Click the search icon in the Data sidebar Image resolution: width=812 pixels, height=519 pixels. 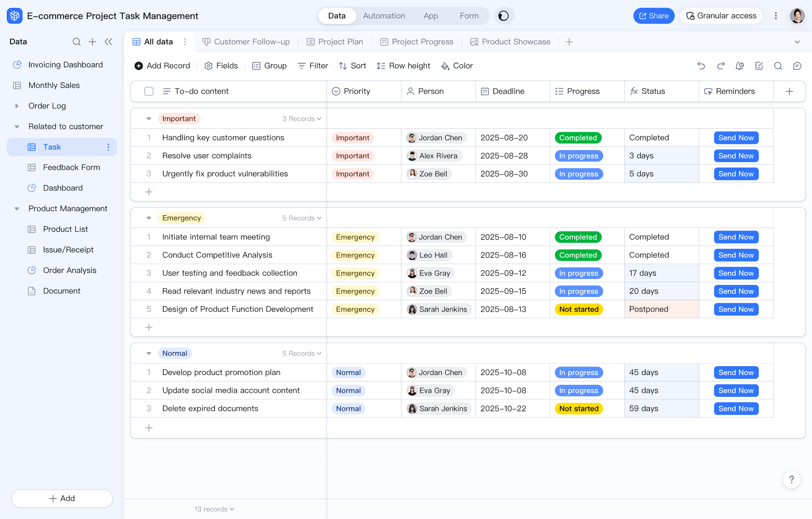(x=77, y=42)
